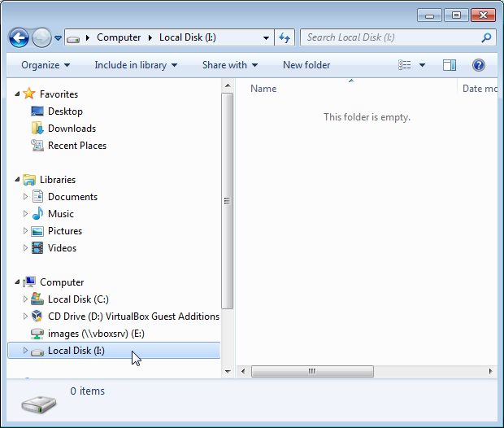504x428 pixels.
Task: Open the recent pages dropdown arrow
Action: click(59, 38)
